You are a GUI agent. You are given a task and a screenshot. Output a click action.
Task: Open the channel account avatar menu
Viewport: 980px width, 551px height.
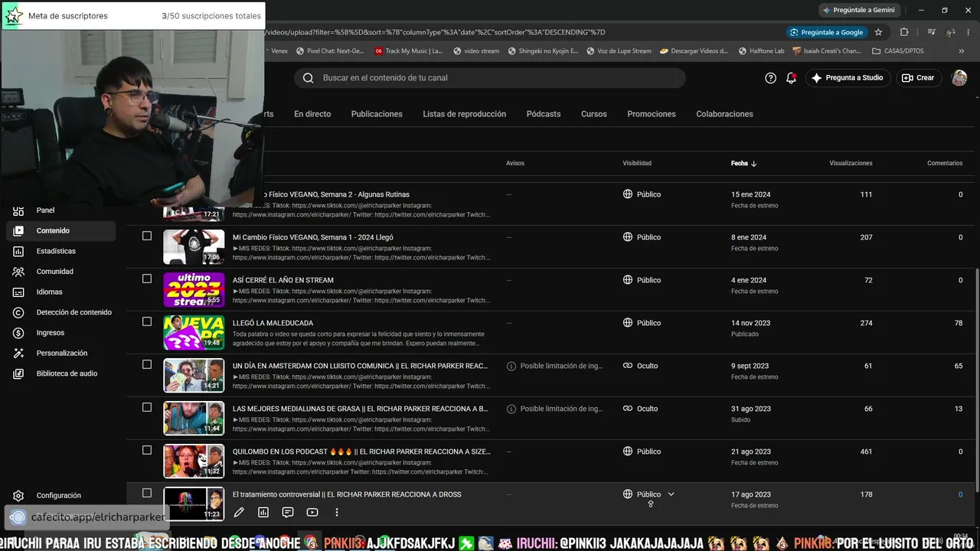pyautogui.click(x=959, y=78)
